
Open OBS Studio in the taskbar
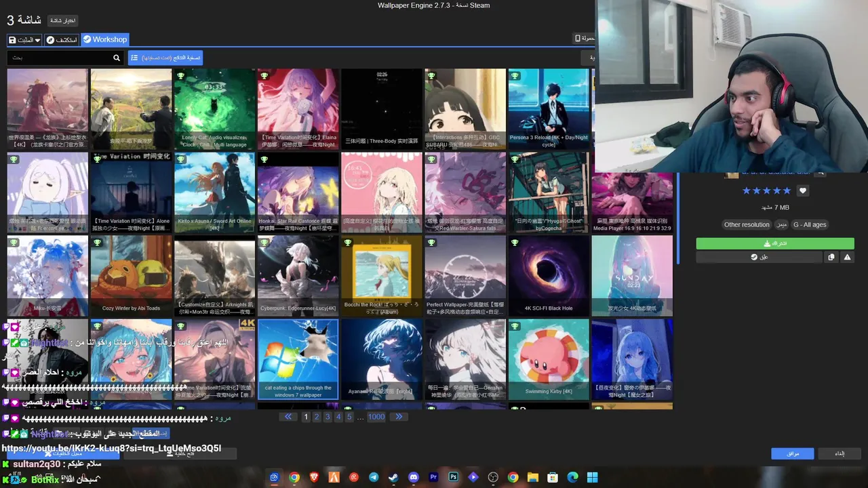[493, 477]
